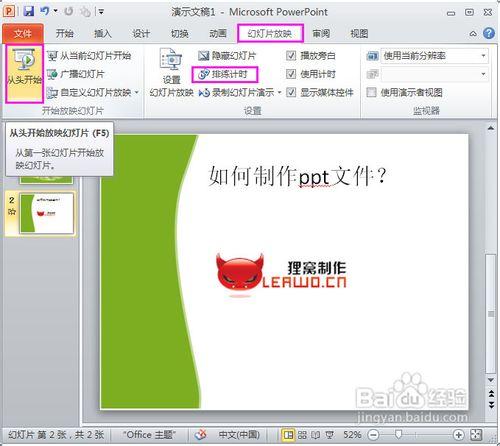Switch to the 切换 (Transitions) tab
The image size is (500, 446).
point(179,33)
